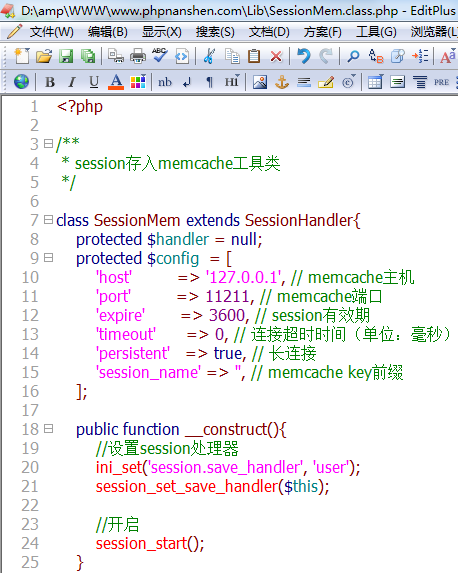Viewport: 458px width, 573px height.
Task: Click line number 12 in gutter
Action: point(30,315)
